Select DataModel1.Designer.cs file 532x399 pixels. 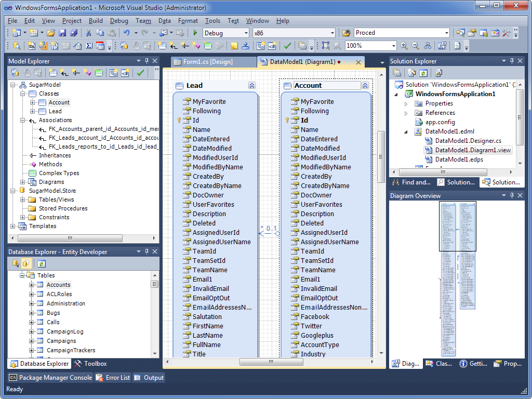[468, 140]
